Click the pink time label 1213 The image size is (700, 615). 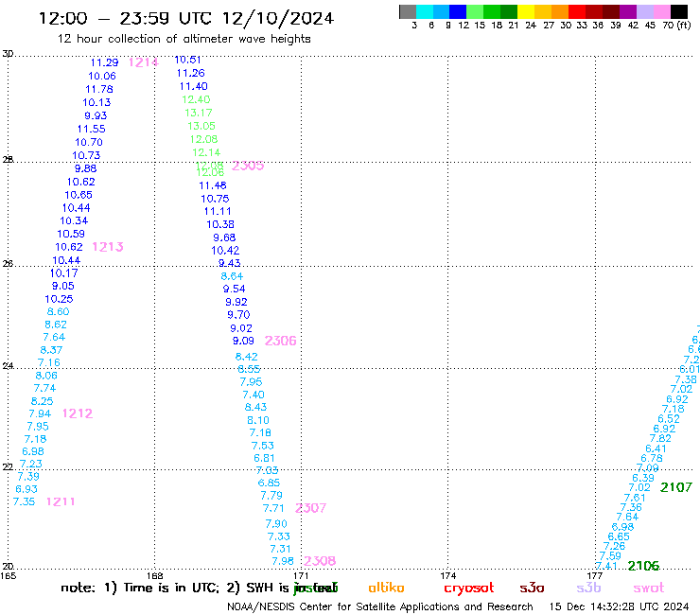click(x=108, y=247)
